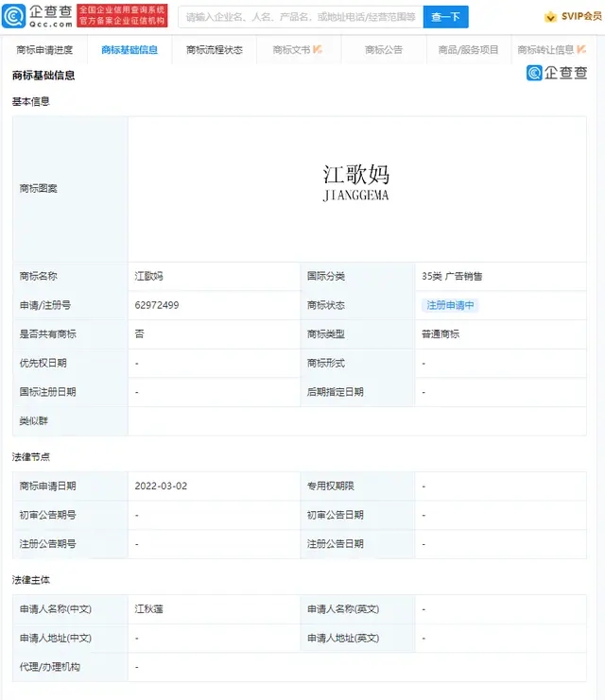
Task: Click registration number 62972499
Action: point(157,305)
